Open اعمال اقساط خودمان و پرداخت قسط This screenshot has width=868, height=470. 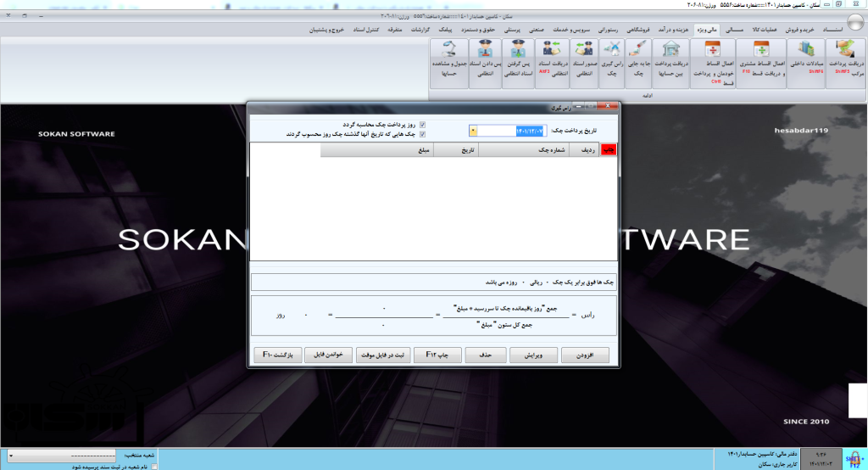coord(713,63)
